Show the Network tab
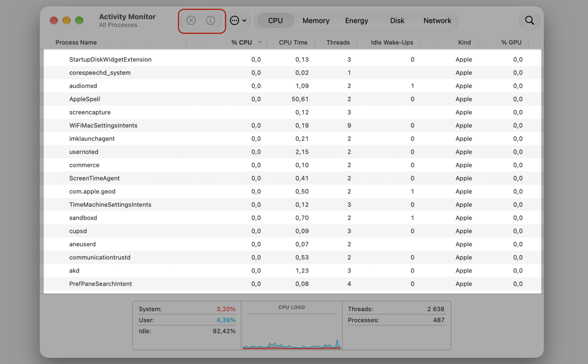Screen dimensions: 588x364 (x=437, y=21)
